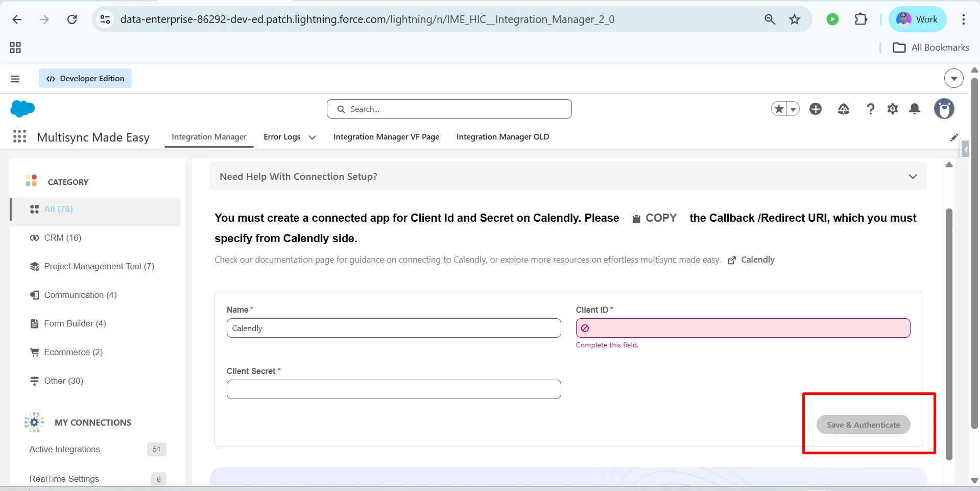Click COPY to copy the callback URI
Screen dimensions: 980x491
click(x=654, y=218)
